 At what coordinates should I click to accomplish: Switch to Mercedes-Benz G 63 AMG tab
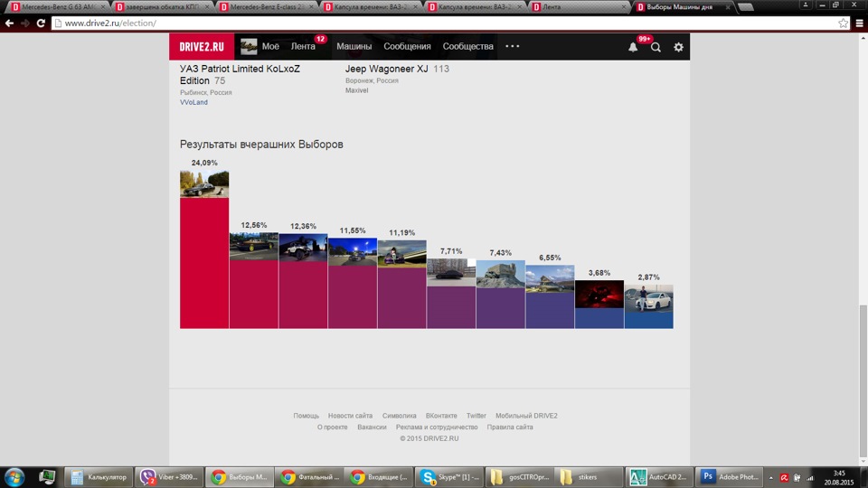coord(58,7)
